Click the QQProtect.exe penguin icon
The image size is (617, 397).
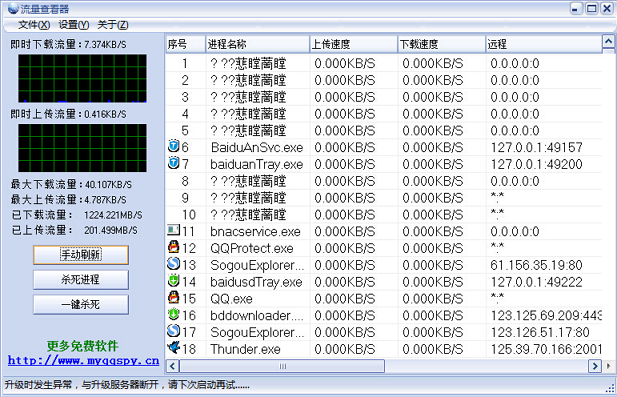pos(174,247)
